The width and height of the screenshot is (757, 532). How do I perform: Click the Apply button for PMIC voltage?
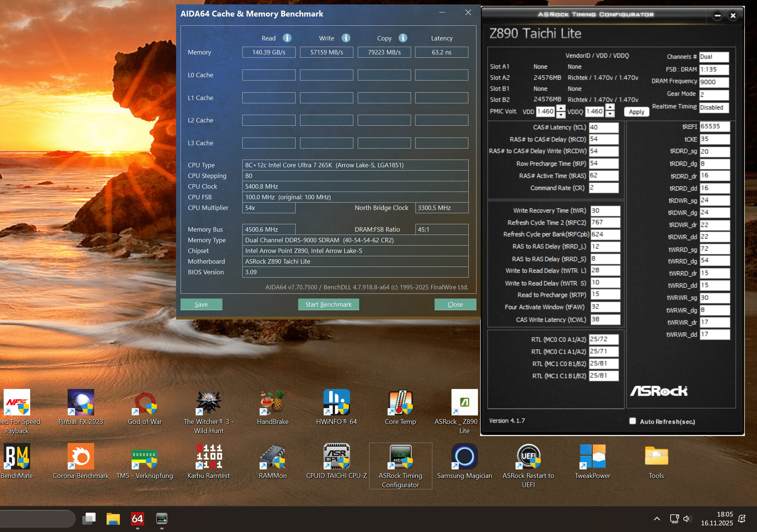click(636, 112)
